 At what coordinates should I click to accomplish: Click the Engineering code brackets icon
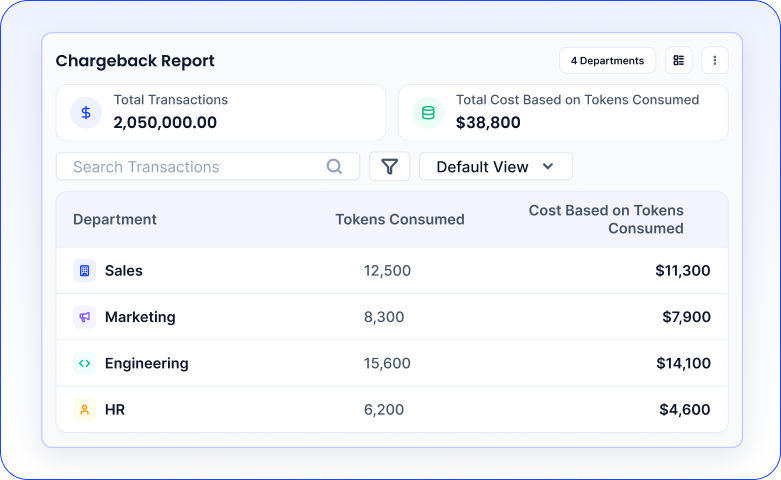(x=85, y=363)
